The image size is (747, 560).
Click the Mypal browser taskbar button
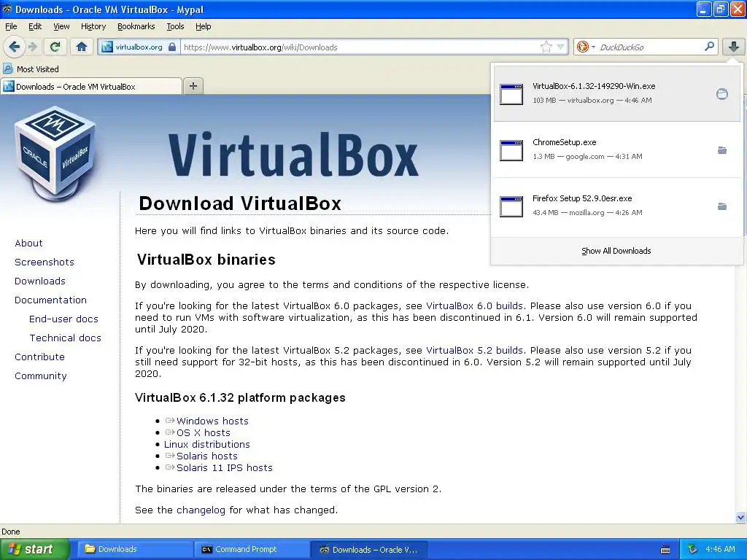pos(369,549)
